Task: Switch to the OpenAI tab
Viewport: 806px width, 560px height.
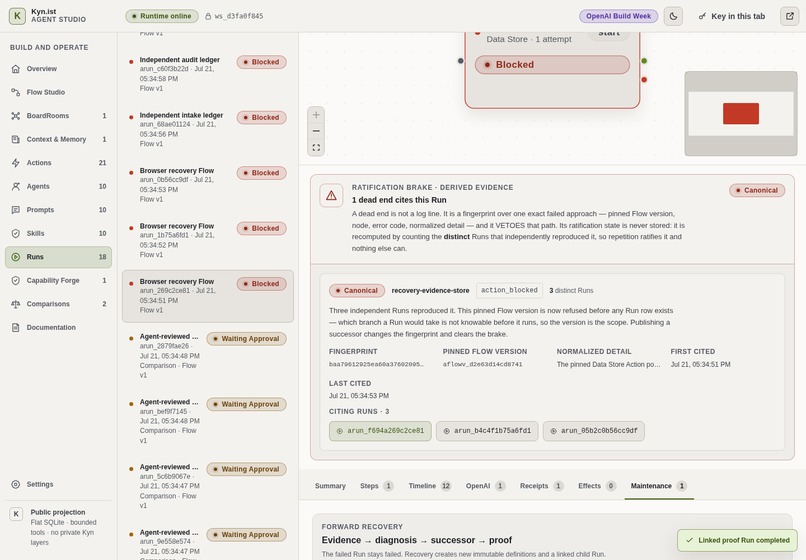Action: tap(485, 486)
